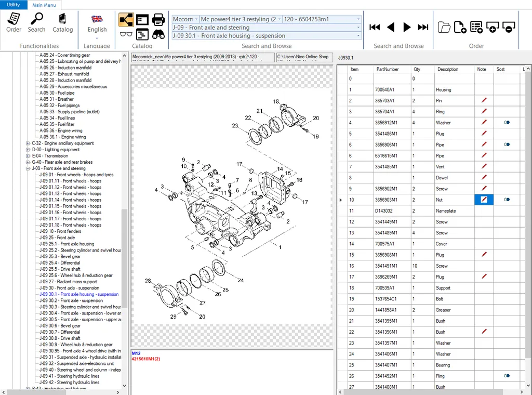Viewport: 532px width, 395px height.
Task: Expand G-40 Rear axle and rear brakes
Action: [x=28, y=162]
